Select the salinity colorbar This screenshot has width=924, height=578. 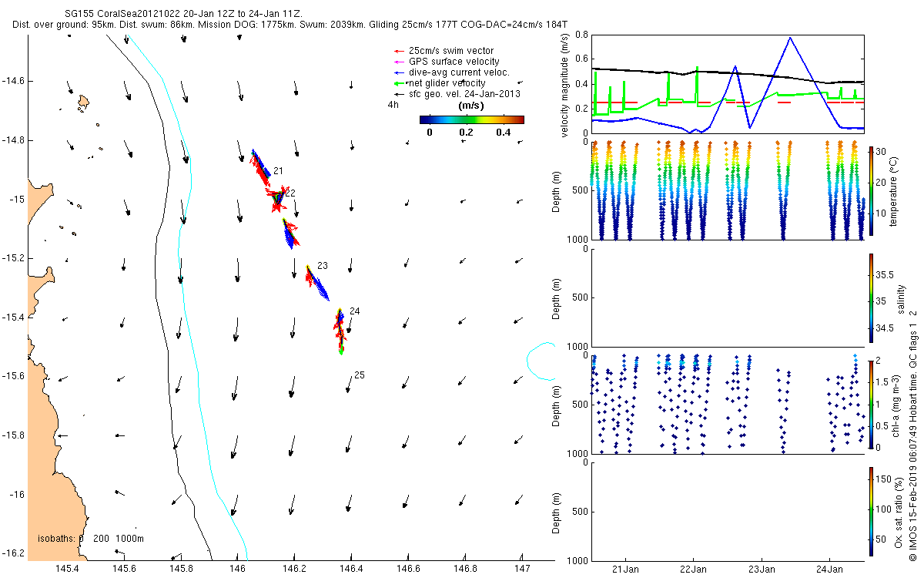click(x=871, y=297)
